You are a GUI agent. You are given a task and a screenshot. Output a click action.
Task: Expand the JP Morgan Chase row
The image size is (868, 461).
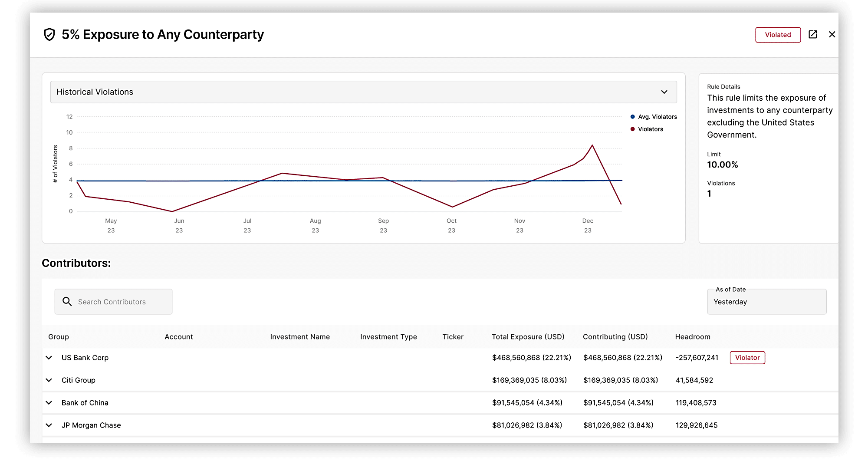point(49,425)
